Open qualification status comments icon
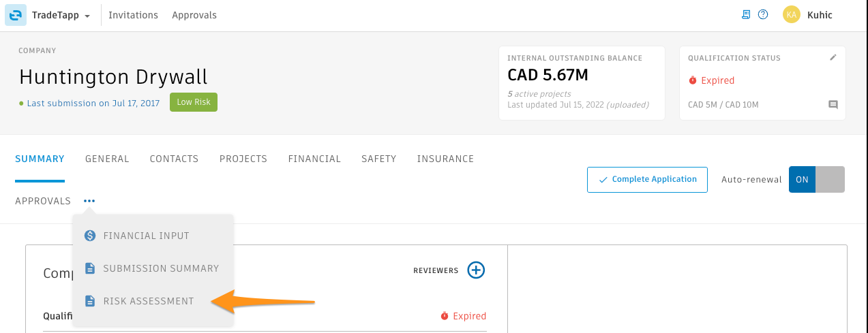 tap(833, 105)
